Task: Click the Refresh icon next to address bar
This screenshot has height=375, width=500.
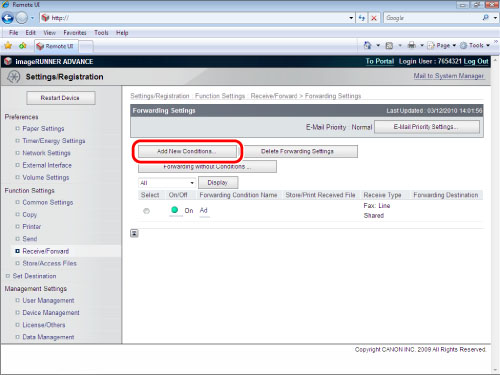Action: [362, 18]
